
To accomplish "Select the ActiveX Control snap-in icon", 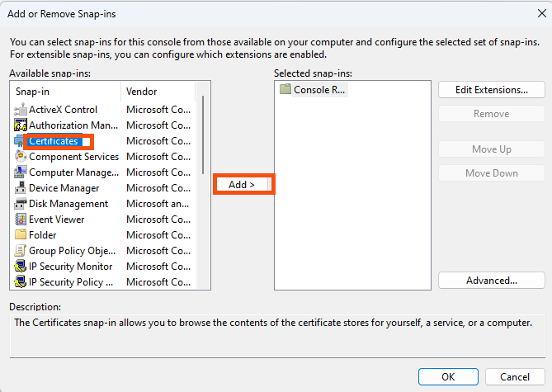I will [21, 110].
